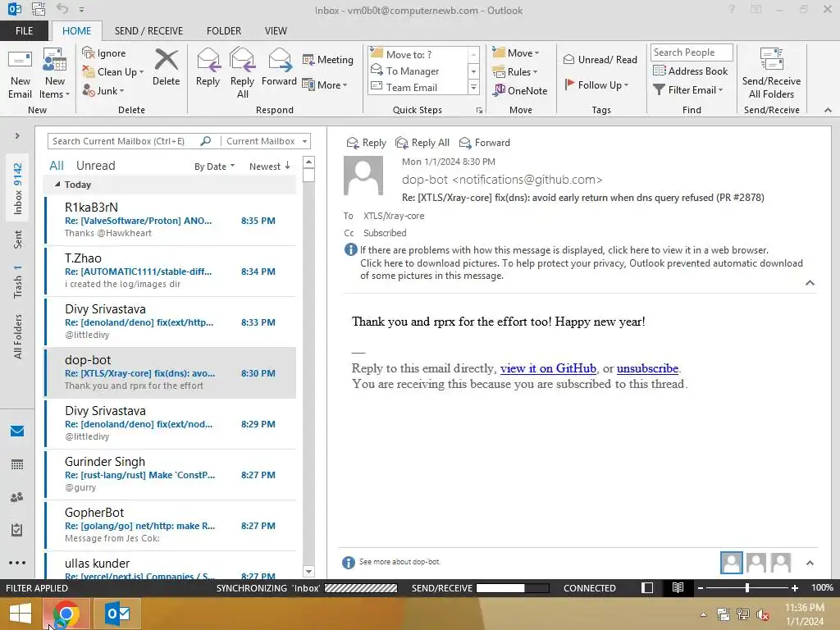
Task: Expand the folder pane
Action: (17, 136)
